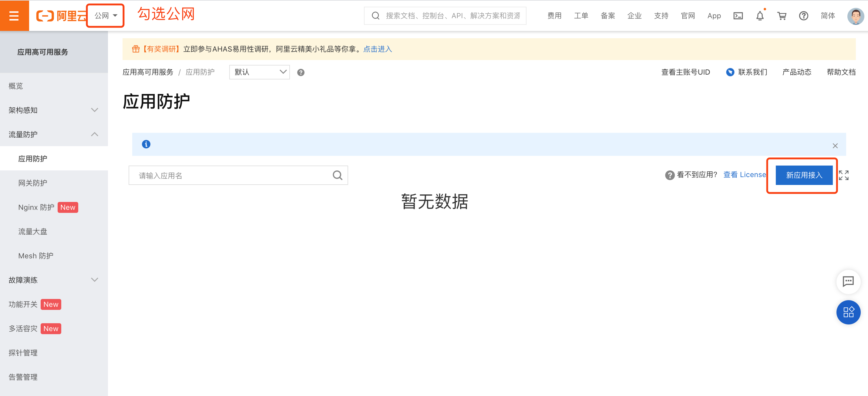Expand the 架构感知 sidebar section
This screenshot has width=868, height=396.
[x=54, y=110]
